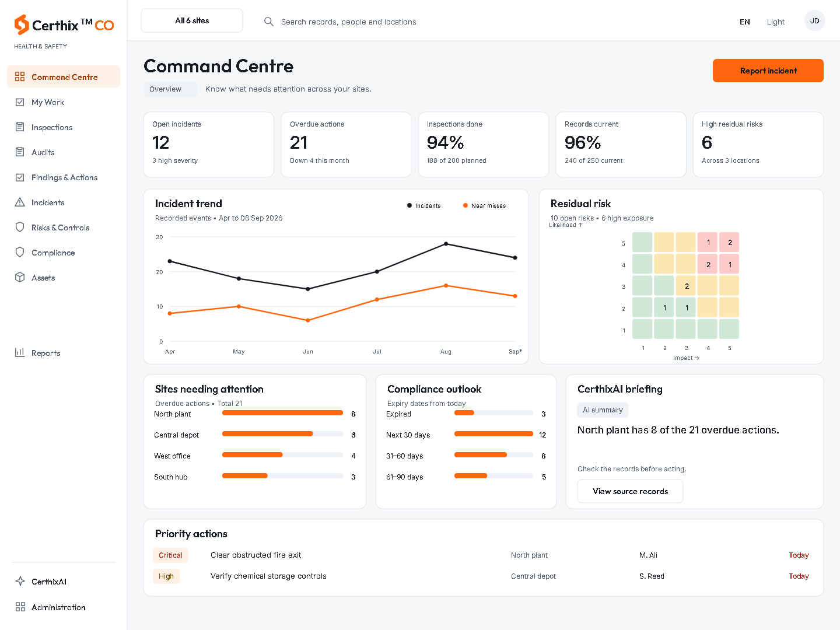Image resolution: width=840 pixels, height=630 pixels.
Task: Click the North plant overdue actions bar
Action: point(282,413)
